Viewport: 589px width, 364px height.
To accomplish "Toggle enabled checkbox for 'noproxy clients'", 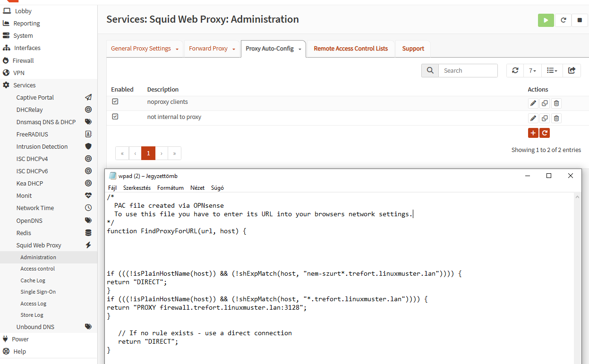I will point(115,102).
